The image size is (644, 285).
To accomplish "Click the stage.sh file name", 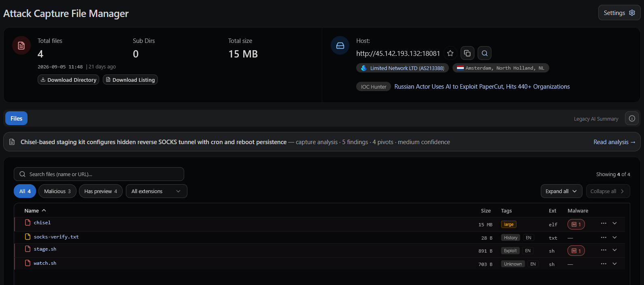I will click(x=45, y=249).
